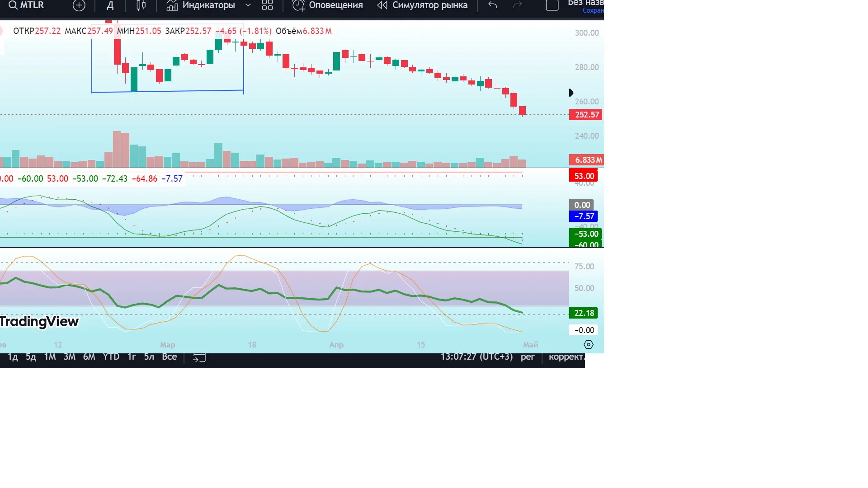Viewport: 868px width, 488px height.
Task: Click the green 22.18 oscillator label
Action: tap(584, 313)
